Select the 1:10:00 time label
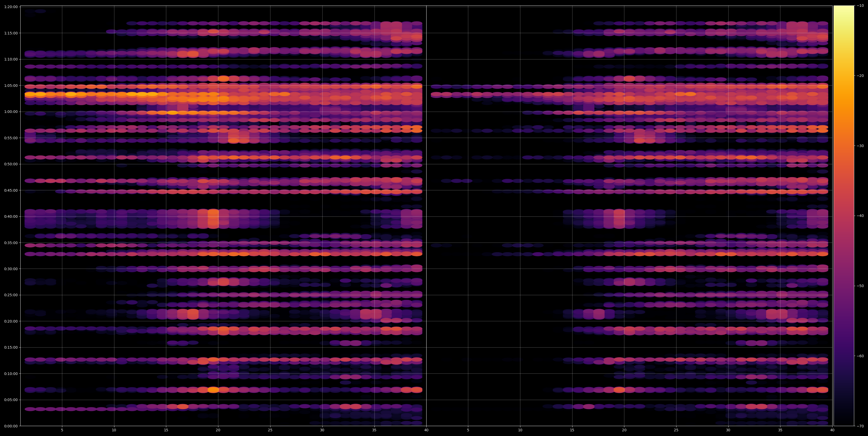This screenshot has width=868, height=436. point(10,59)
